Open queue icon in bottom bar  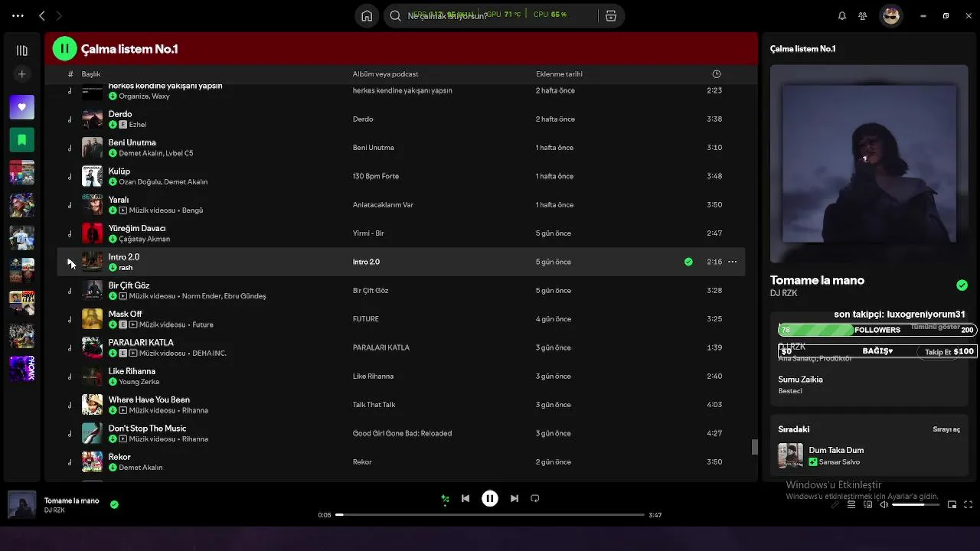851,505
